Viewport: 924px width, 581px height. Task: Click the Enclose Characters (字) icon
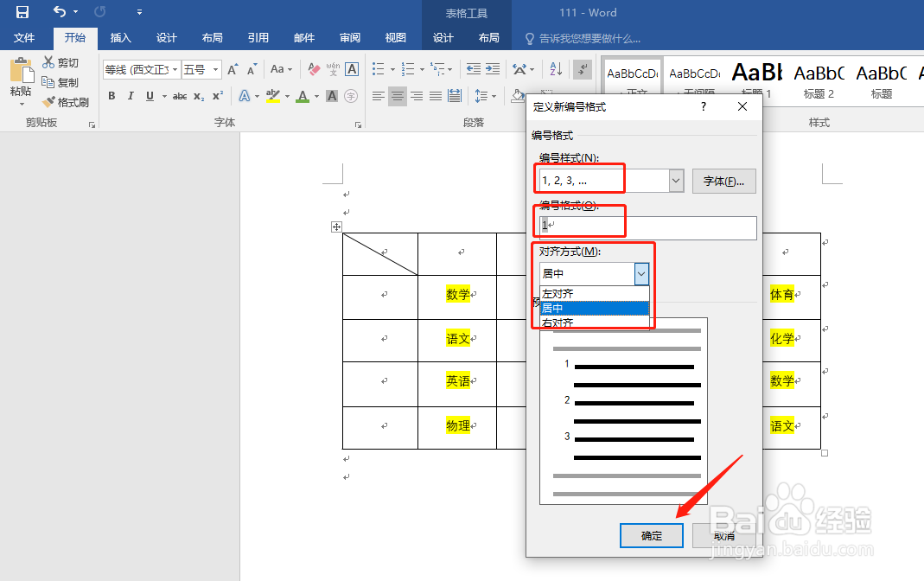pos(351,95)
